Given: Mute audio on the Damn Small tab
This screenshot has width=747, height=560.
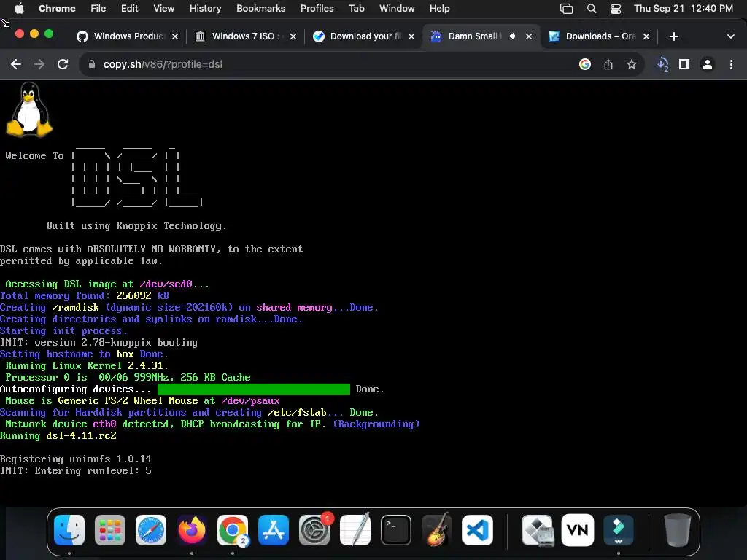Looking at the screenshot, I should pos(513,36).
